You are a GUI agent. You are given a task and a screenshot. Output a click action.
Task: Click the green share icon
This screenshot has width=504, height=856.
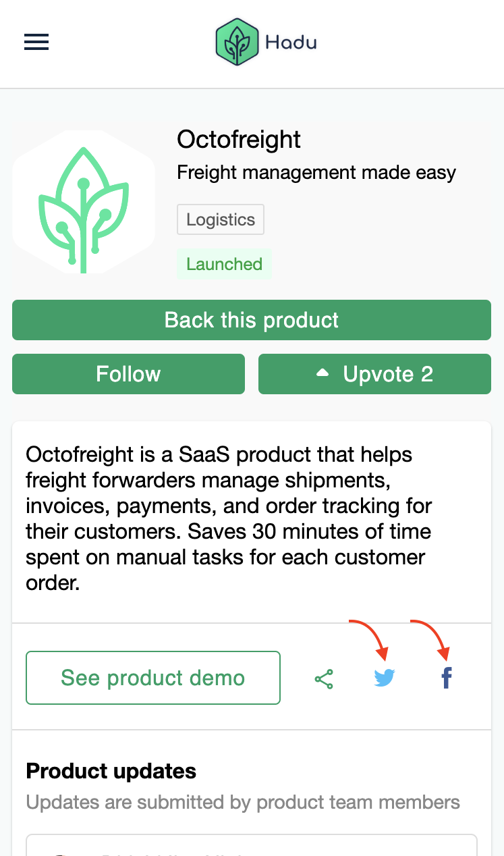pyautogui.click(x=324, y=678)
